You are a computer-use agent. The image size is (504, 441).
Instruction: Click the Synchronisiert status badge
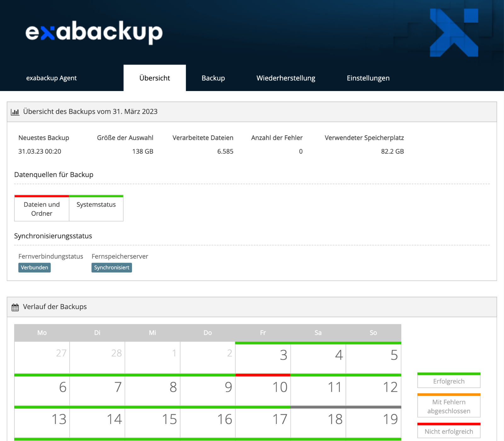112,267
